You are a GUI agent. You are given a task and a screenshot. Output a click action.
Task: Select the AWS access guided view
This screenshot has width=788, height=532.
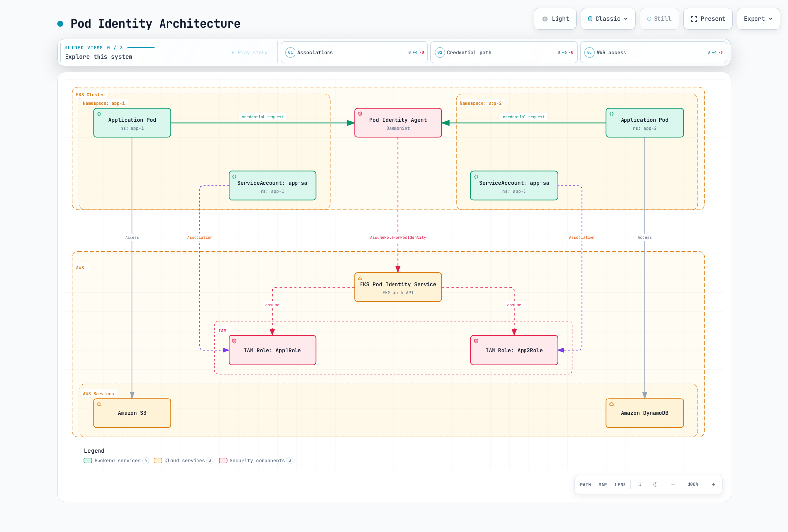click(x=654, y=52)
